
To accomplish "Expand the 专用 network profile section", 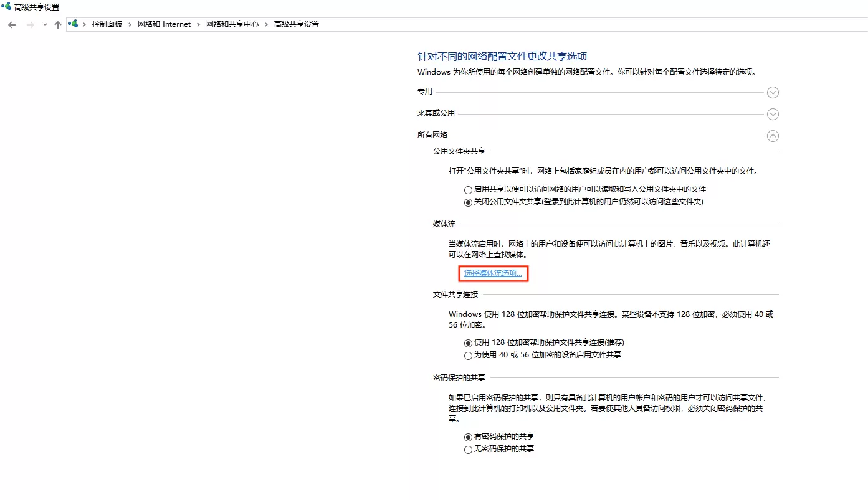I will [773, 93].
